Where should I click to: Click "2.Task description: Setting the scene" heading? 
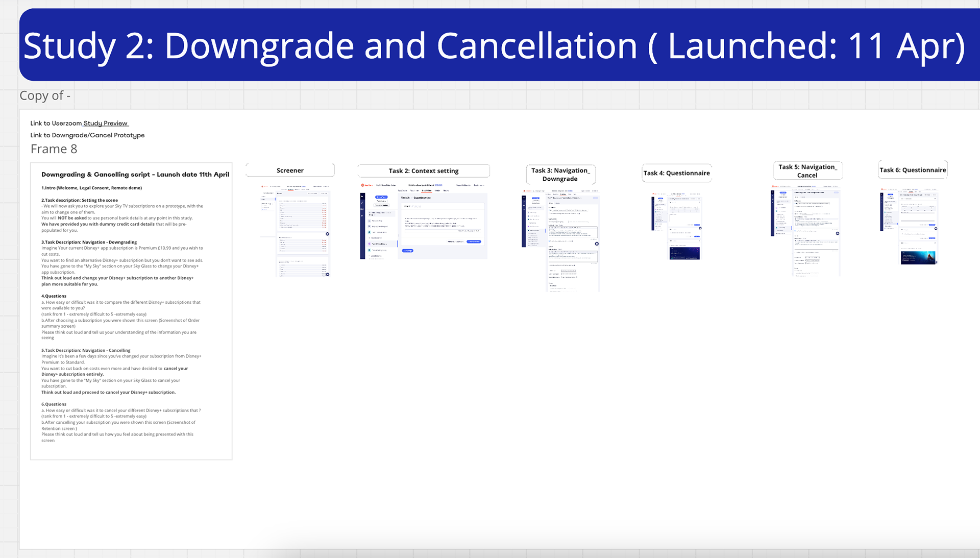pos(80,200)
